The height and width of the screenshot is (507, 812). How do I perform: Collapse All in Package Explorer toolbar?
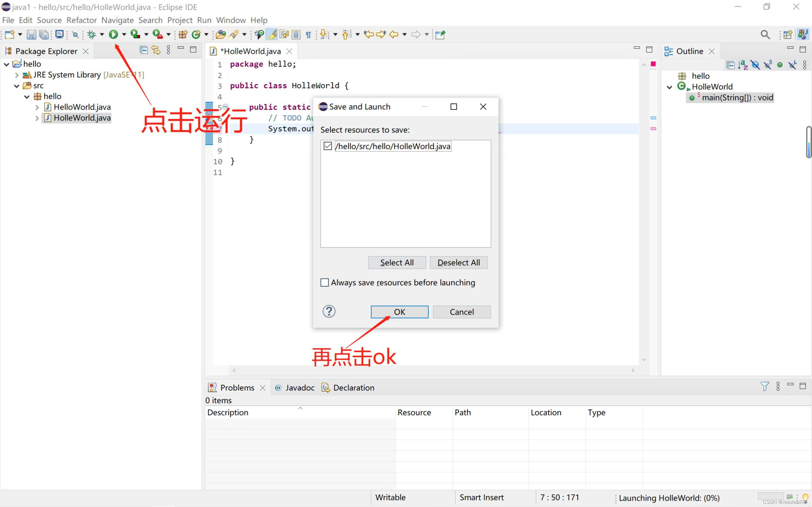144,50
